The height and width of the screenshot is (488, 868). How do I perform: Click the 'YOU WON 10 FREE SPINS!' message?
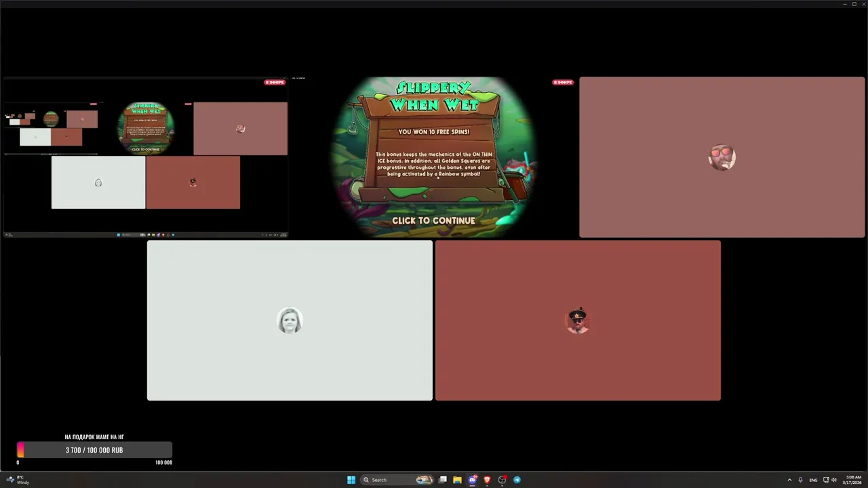point(433,132)
